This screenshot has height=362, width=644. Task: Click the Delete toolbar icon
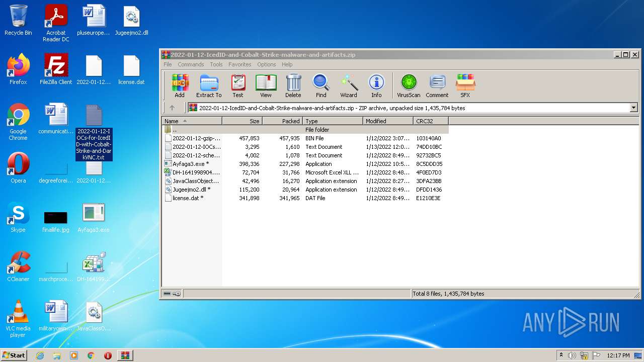coord(293,85)
